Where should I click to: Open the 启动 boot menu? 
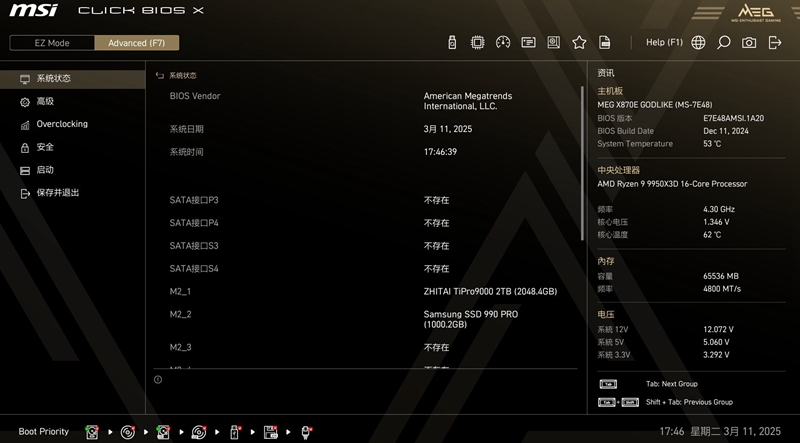click(45, 170)
